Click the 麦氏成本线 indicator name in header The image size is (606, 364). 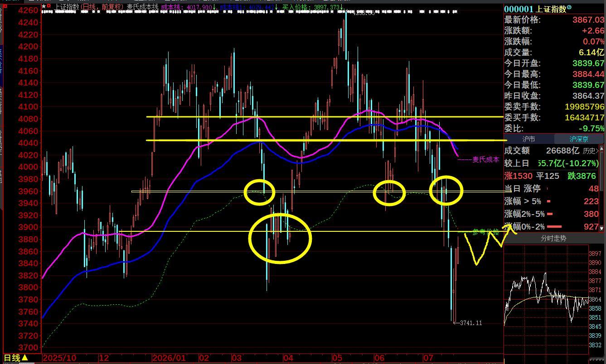143,7
